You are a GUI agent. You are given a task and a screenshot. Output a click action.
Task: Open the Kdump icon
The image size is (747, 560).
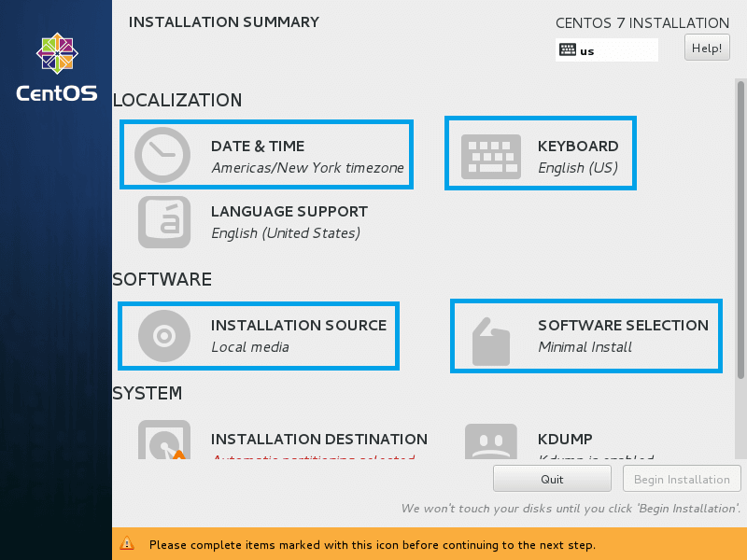click(x=491, y=441)
